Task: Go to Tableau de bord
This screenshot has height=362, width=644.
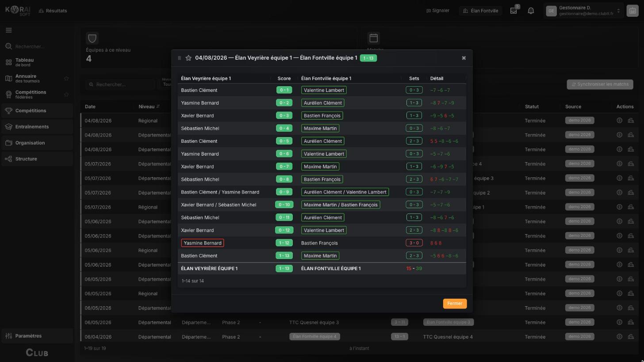Action: (37, 62)
